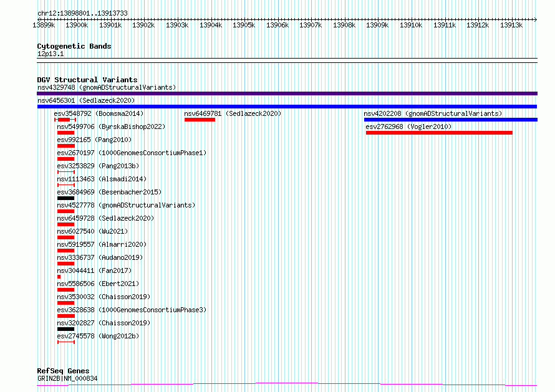The height and width of the screenshot is (392, 555).
Task: Click the 13903k ruler position
Action: tap(177, 25)
